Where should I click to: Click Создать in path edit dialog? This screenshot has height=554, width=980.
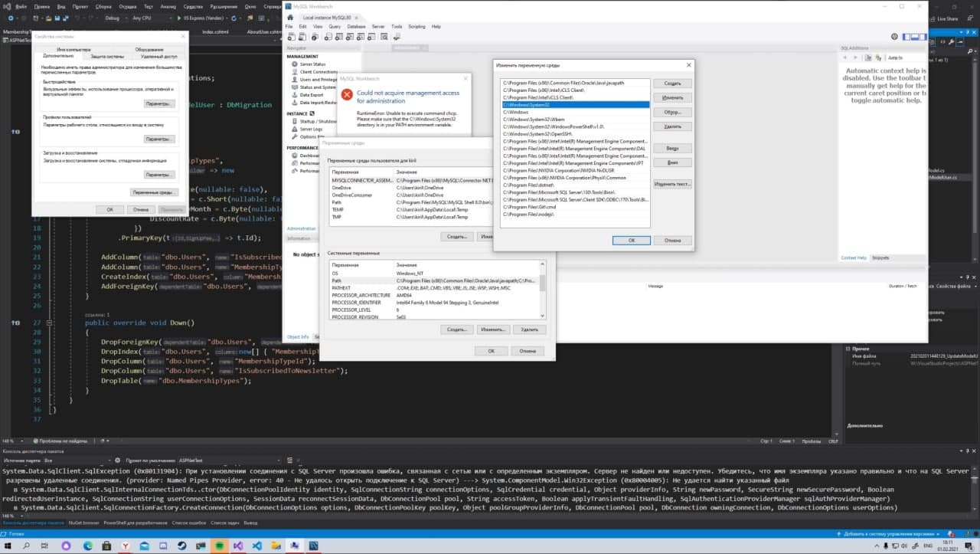672,83
